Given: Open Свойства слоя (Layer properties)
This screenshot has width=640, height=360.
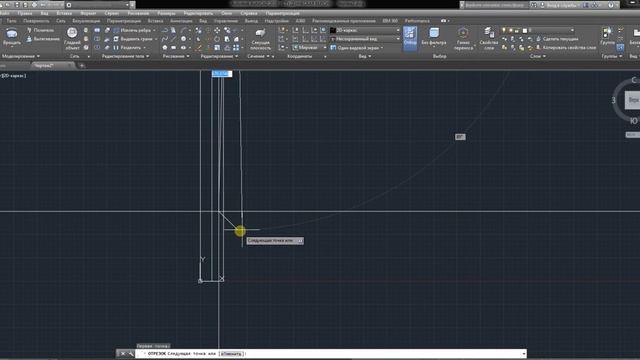Looking at the screenshot, I should pyautogui.click(x=489, y=39).
